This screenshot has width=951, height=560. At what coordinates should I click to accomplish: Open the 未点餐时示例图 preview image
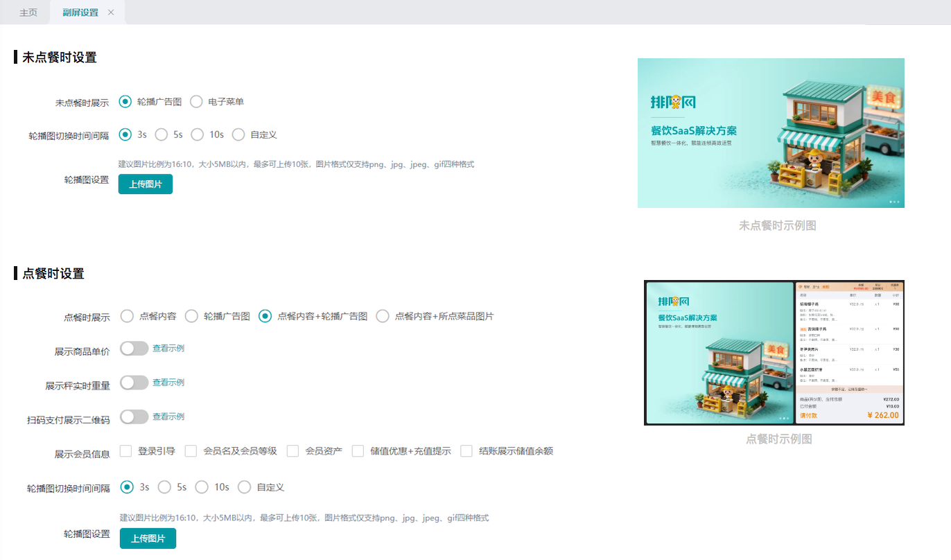coord(771,133)
